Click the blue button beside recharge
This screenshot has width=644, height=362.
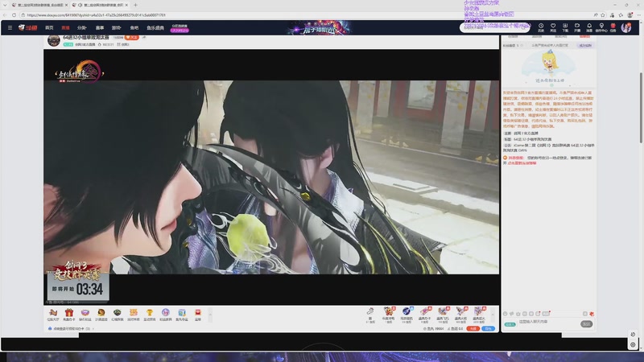click(x=489, y=329)
